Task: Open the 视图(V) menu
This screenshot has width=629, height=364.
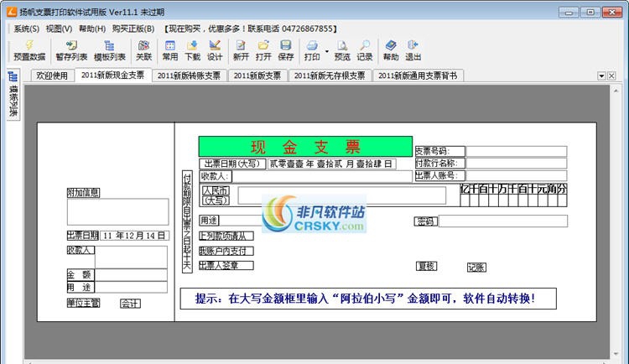Action: coord(59,29)
